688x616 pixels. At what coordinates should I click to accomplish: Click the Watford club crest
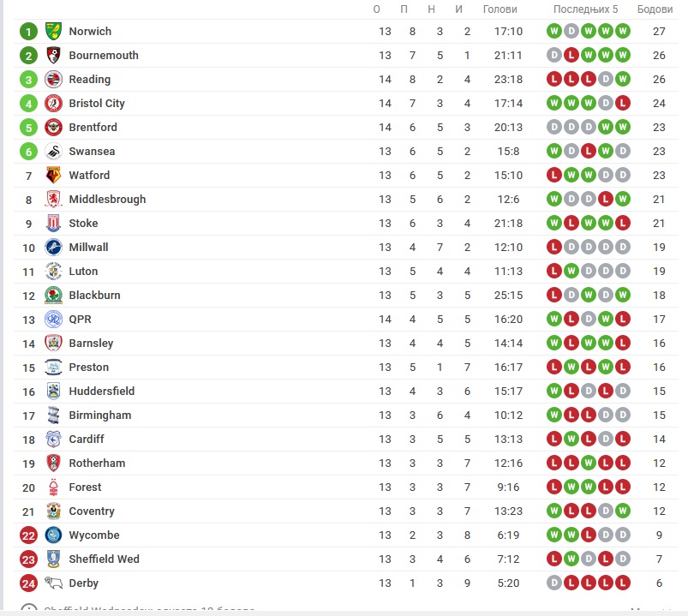pyautogui.click(x=53, y=175)
